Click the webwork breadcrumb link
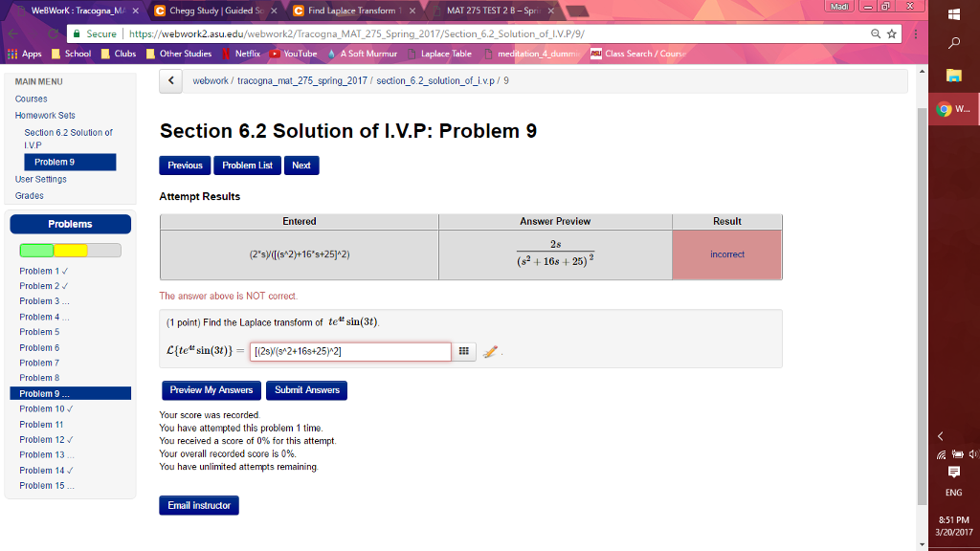The image size is (980, 551). click(x=211, y=80)
